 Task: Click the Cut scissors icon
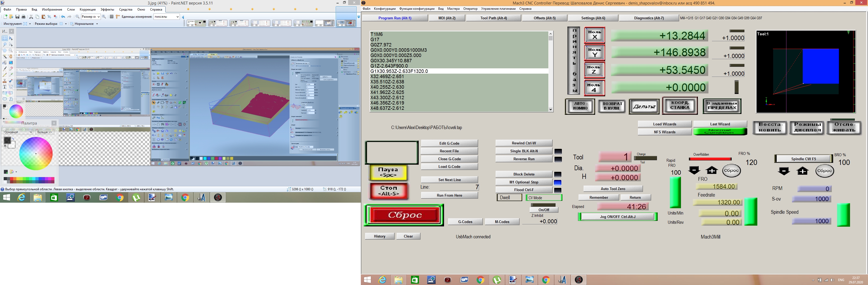(31, 16)
